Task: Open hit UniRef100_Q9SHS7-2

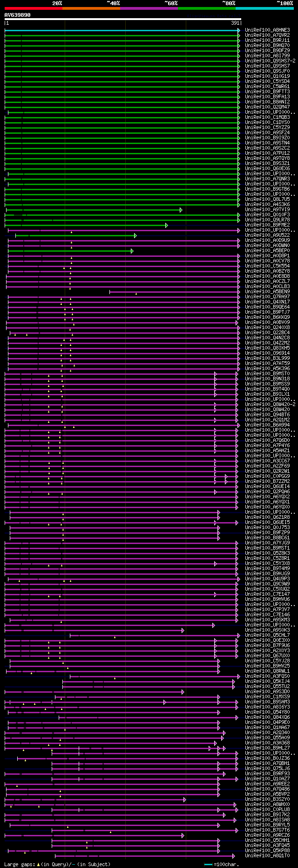Action: [x=270, y=61]
